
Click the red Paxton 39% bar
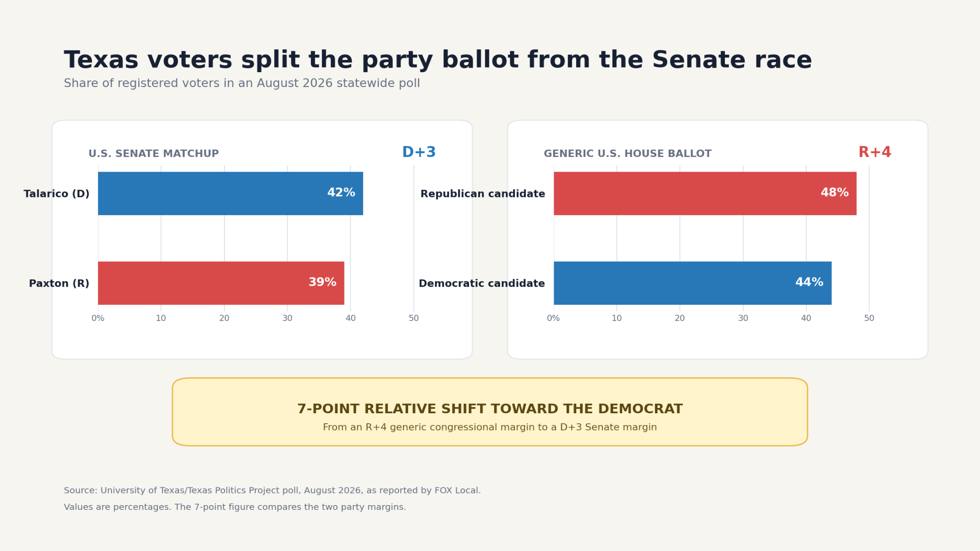point(221,283)
